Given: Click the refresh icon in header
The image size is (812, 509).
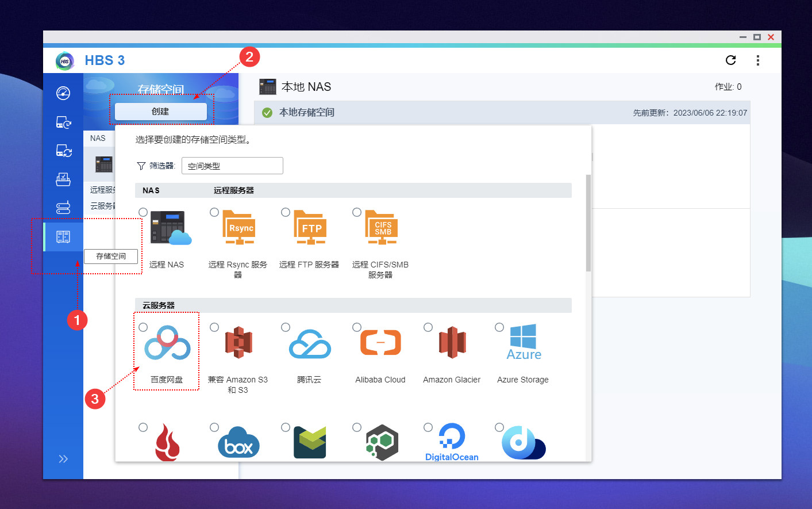Looking at the screenshot, I should [730, 60].
